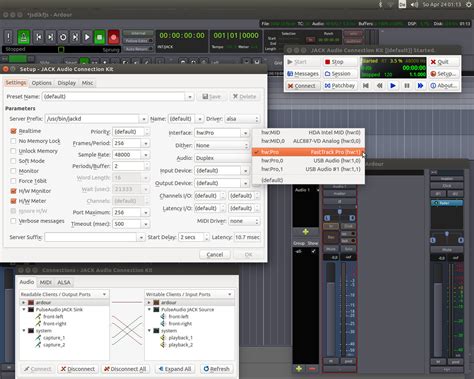Enable the No Memory Lock checkbox
Viewport: 474px width, 379px height.
[13, 141]
